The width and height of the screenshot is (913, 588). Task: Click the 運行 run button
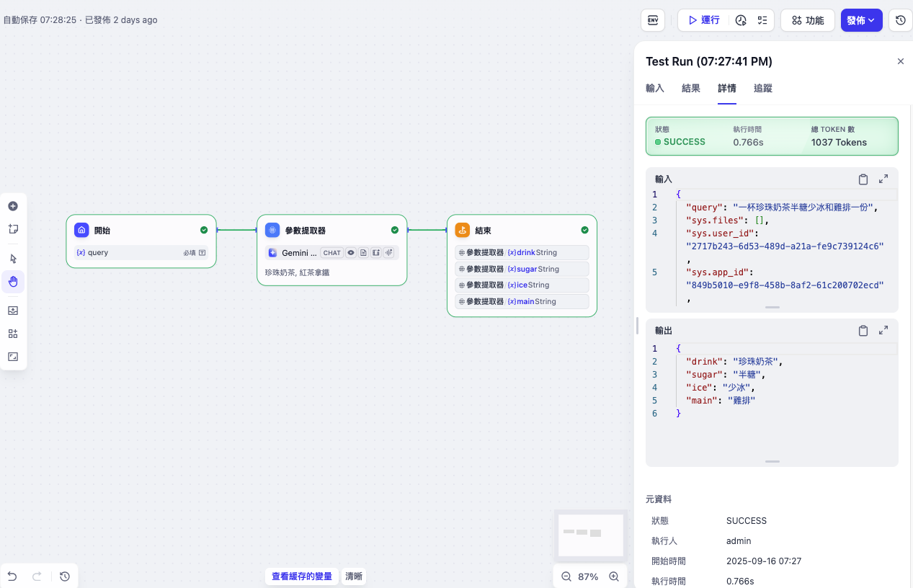(703, 20)
